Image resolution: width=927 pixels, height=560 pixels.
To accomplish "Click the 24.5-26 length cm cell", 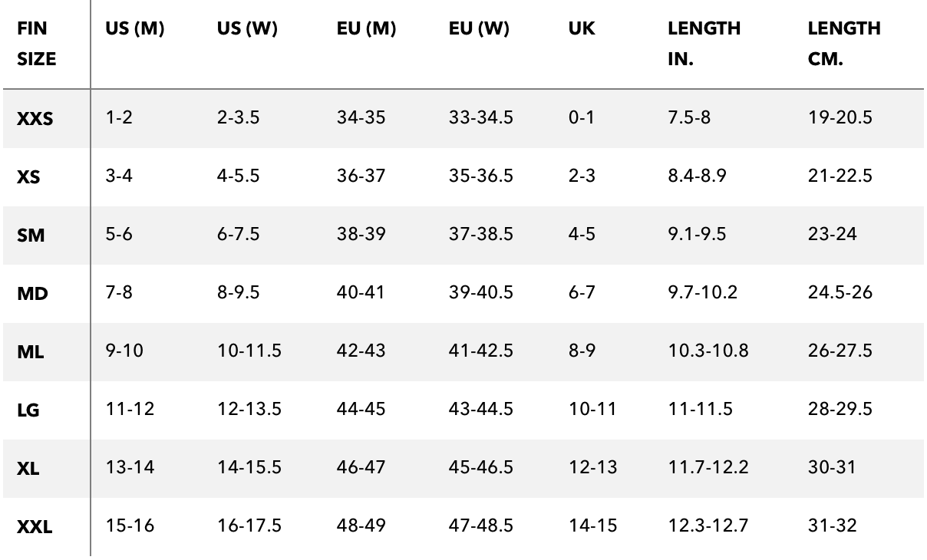I will point(840,293).
